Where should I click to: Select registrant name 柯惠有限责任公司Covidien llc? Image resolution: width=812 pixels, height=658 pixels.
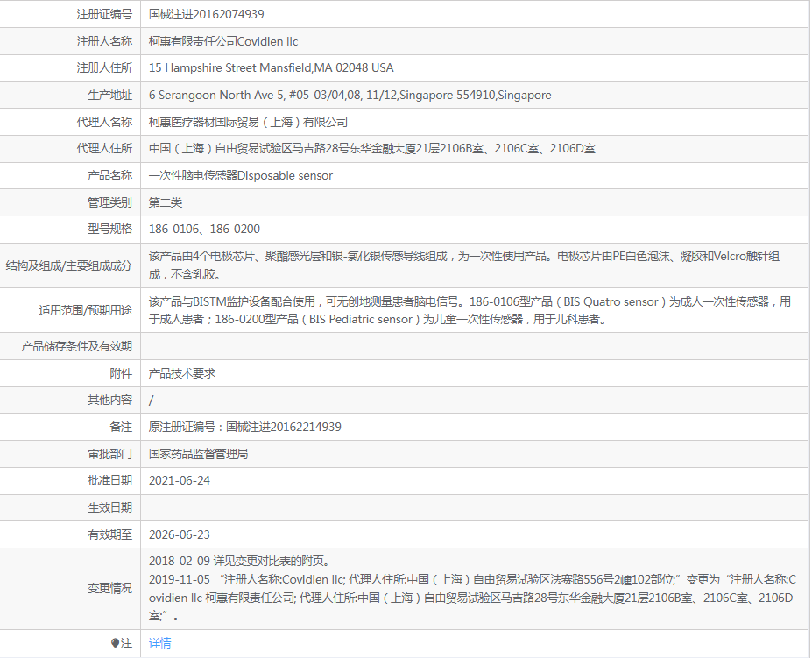(223, 41)
